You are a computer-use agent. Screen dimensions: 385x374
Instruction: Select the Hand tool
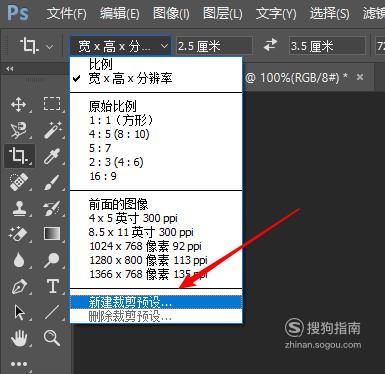[x=19, y=338]
